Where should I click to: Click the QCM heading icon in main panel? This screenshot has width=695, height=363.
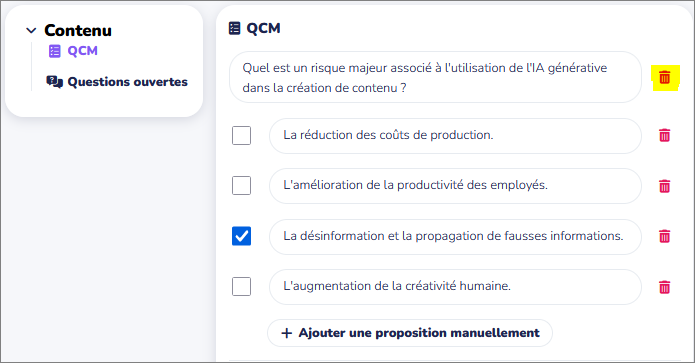point(234,28)
